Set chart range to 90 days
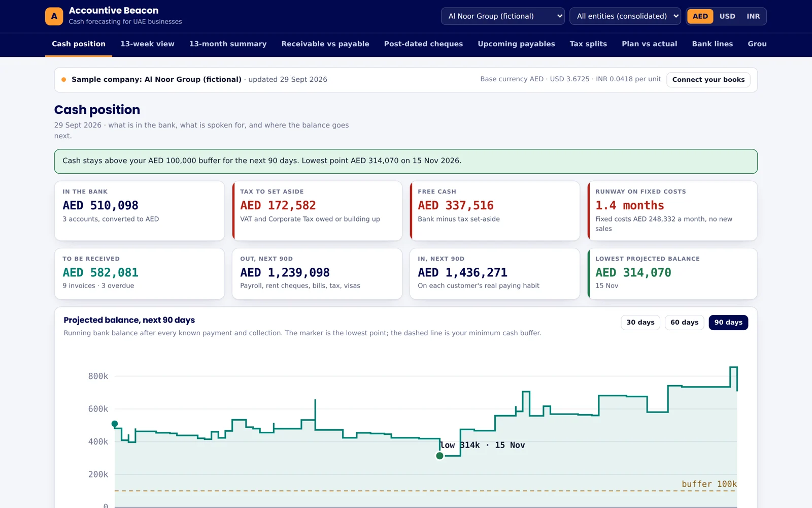This screenshot has height=508, width=812. coord(728,323)
